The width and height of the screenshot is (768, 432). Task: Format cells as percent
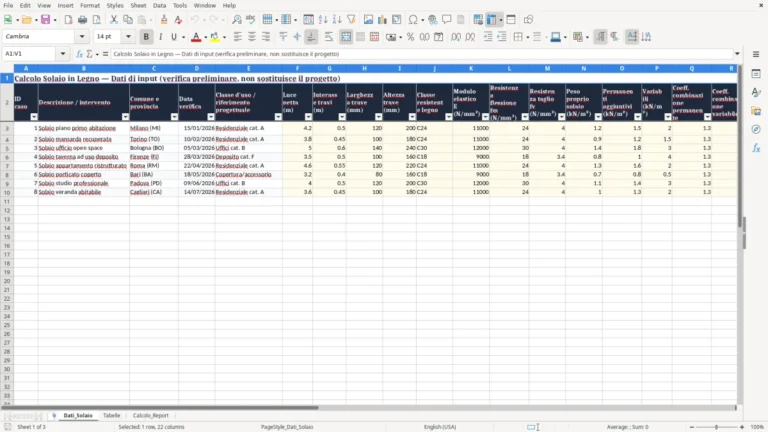click(x=410, y=37)
